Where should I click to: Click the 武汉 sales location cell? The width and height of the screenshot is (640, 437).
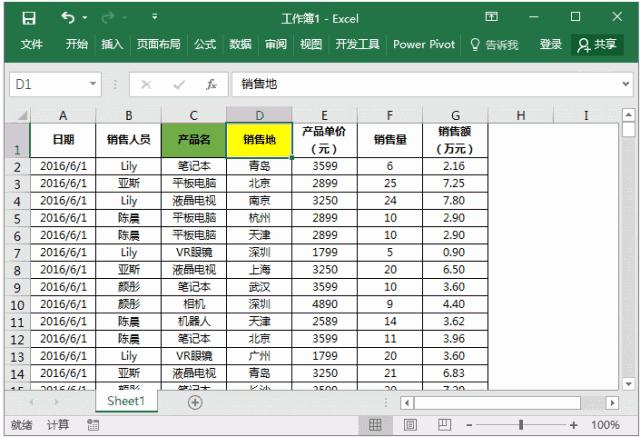click(x=259, y=287)
